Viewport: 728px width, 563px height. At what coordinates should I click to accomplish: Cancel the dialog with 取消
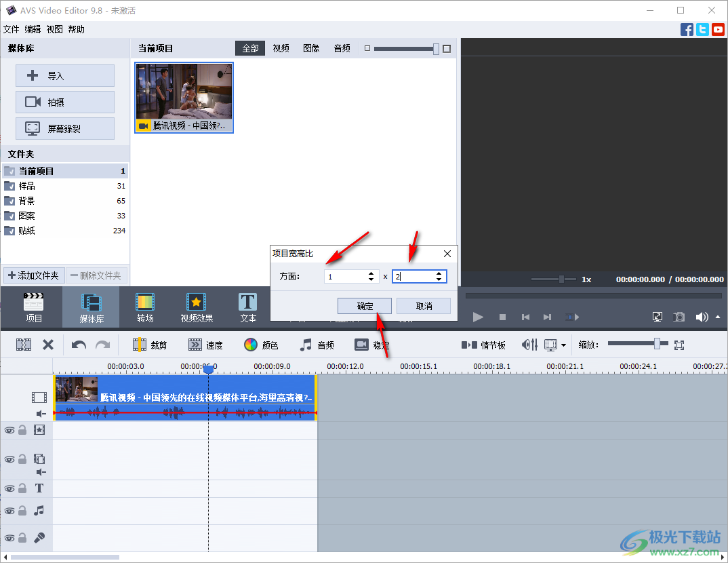pos(424,306)
